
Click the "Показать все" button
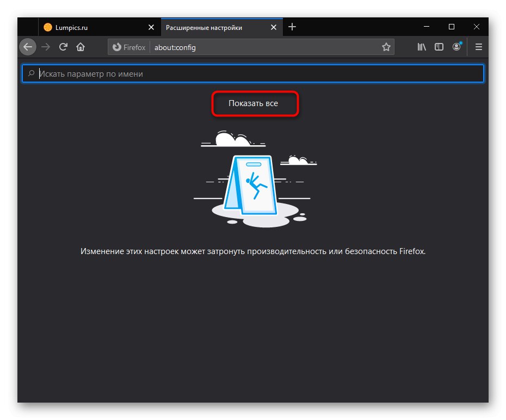255,103
